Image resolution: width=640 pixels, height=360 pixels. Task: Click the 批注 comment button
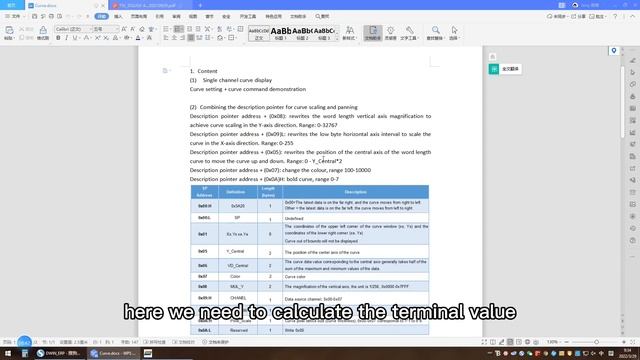click(x=598, y=16)
